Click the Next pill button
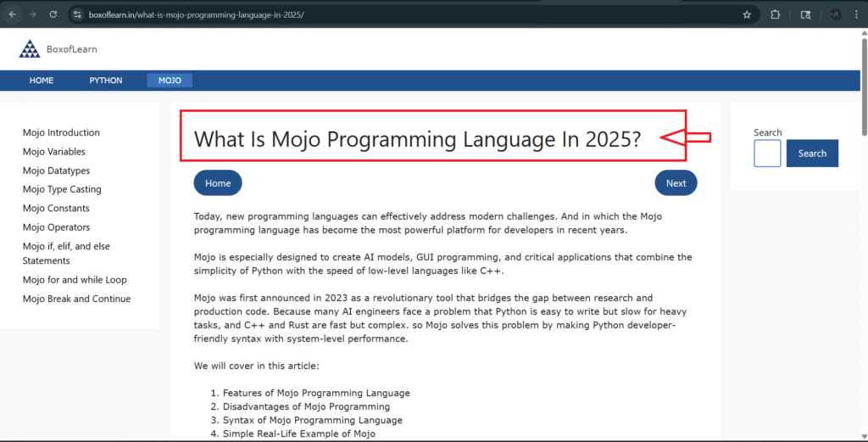Image resolution: width=868 pixels, height=442 pixels. click(676, 182)
